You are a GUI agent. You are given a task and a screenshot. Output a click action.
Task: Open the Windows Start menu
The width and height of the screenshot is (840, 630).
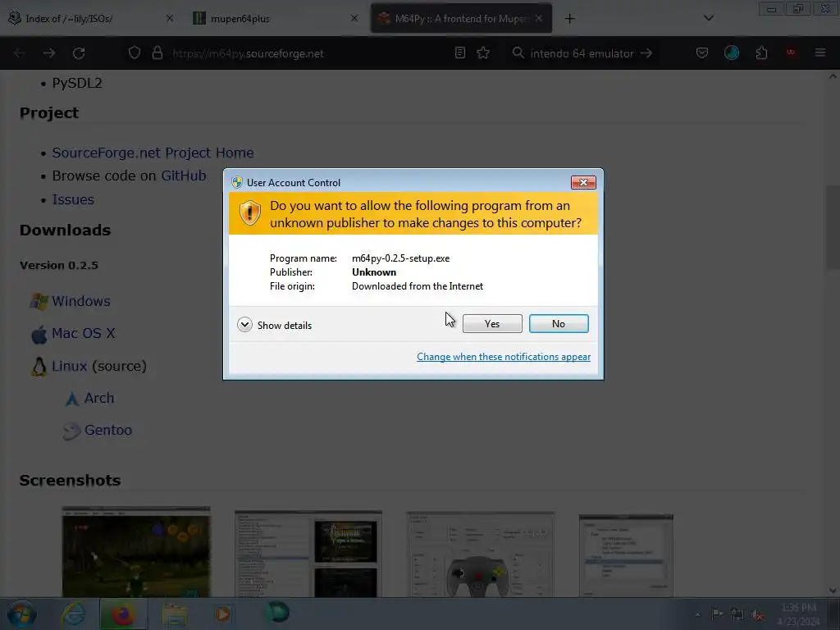[22, 614]
